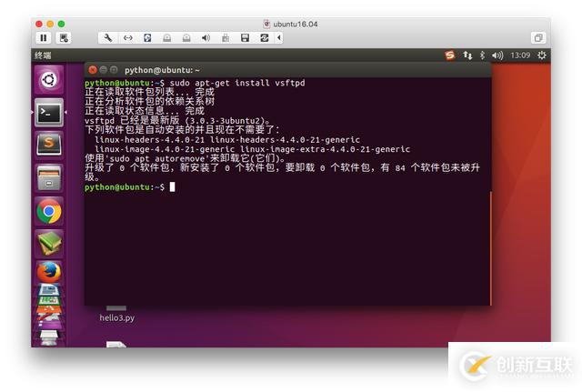Screen dimensions: 582x392
Task: Click the terminal title python@ubuntu: ~
Action: (x=162, y=70)
